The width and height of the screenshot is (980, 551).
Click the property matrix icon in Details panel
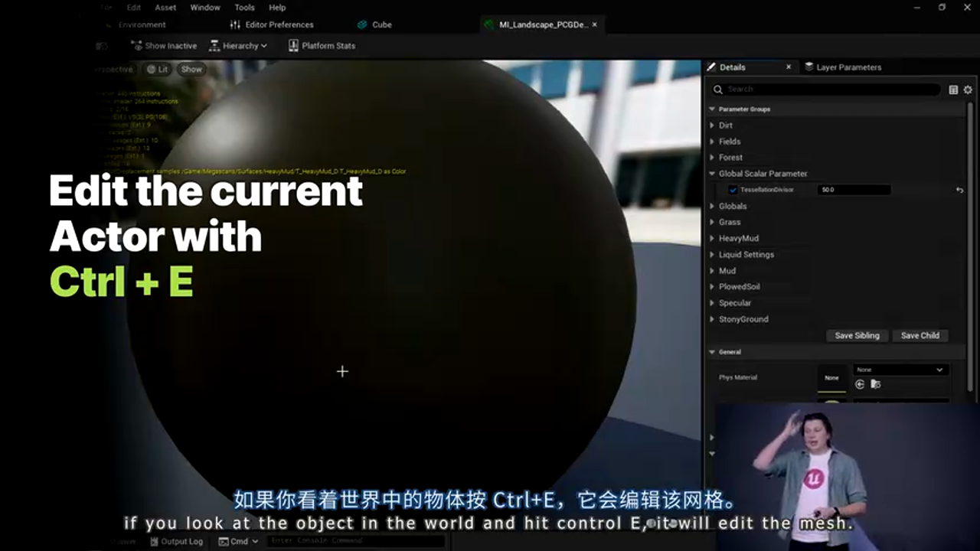[952, 90]
